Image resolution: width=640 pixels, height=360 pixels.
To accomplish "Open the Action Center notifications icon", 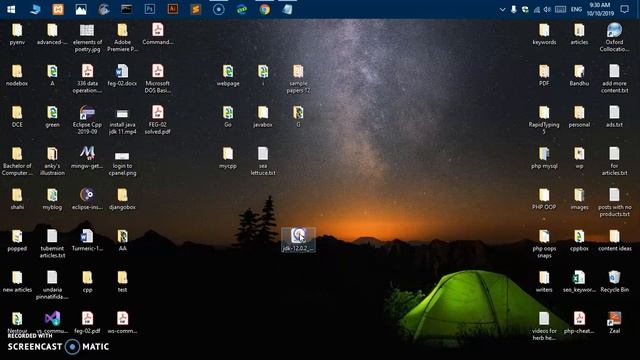I will coord(624,9).
